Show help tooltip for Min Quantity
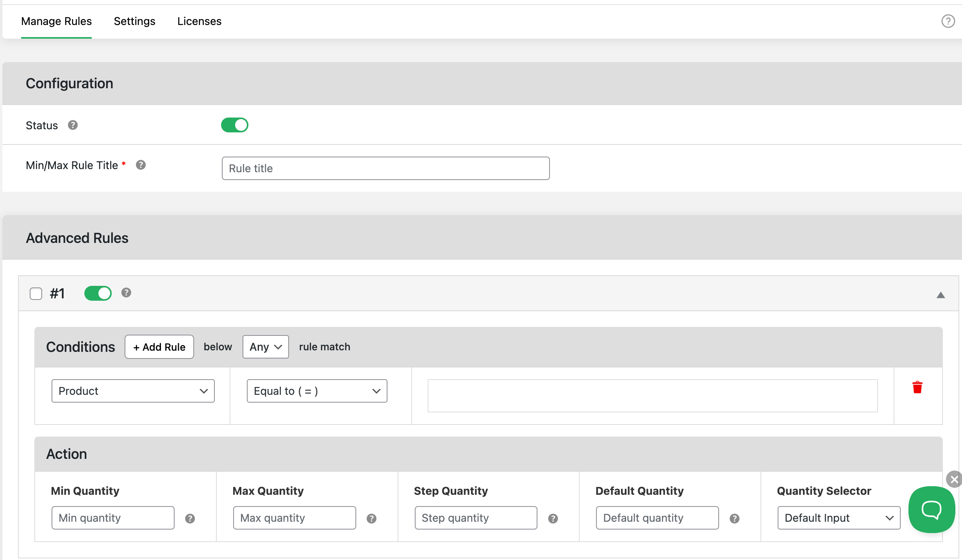This screenshot has height=560, width=962. click(190, 518)
